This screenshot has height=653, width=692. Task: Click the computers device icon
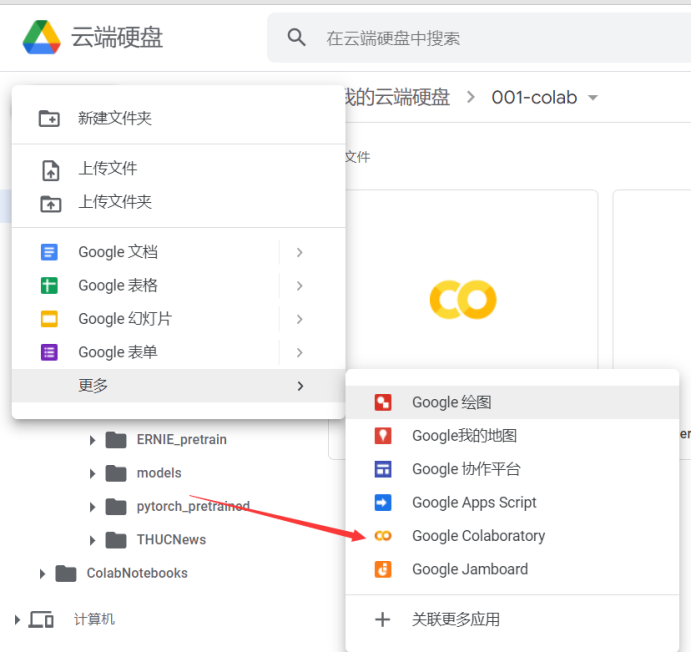click(41, 619)
